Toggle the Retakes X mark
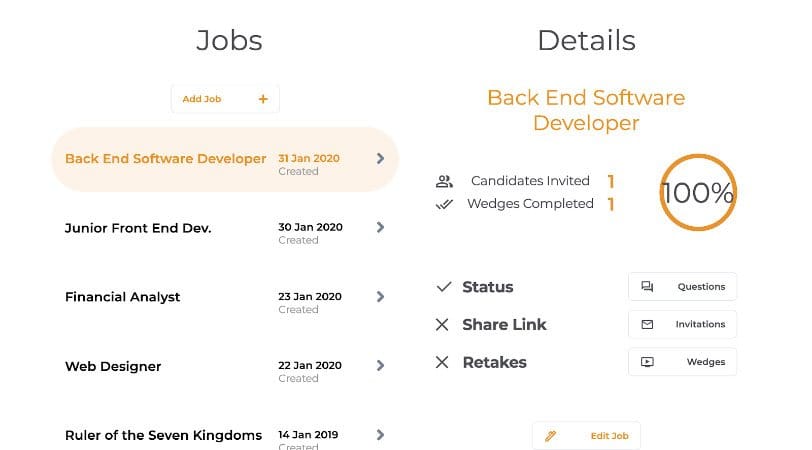812x450 pixels. pyautogui.click(x=442, y=362)
